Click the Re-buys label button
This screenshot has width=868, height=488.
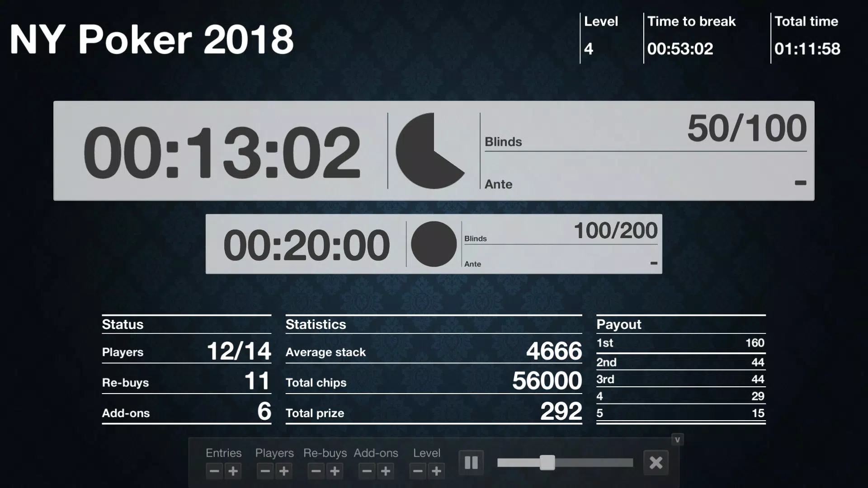coord(325,453)
